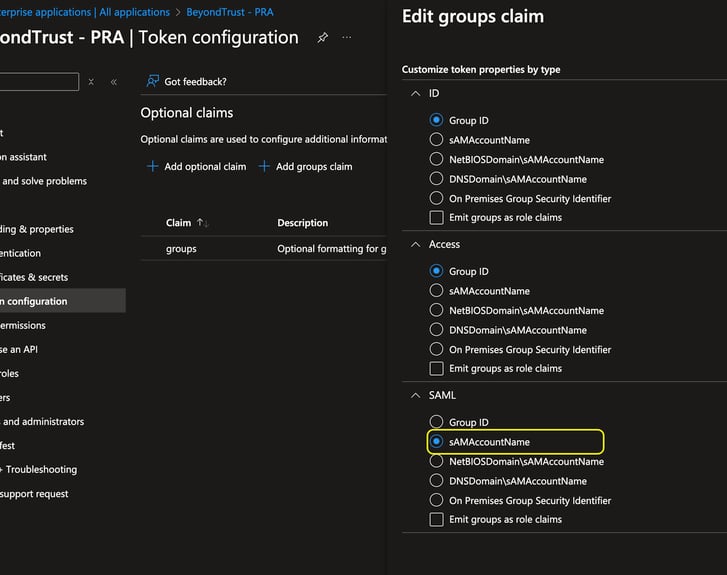Select sAMAccountName under ID section
This screenshot has width=727, height=575.
click(436, 140)
